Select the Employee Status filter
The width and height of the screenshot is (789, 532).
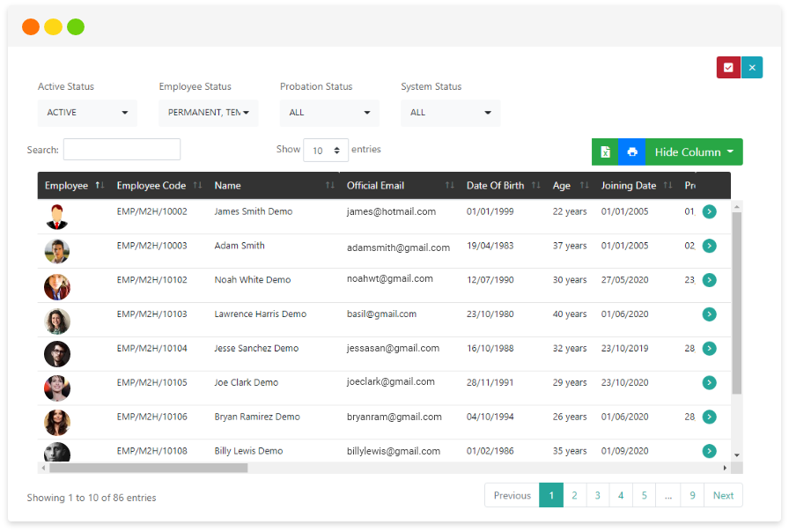pyautogui.click(x=208, y=113)
